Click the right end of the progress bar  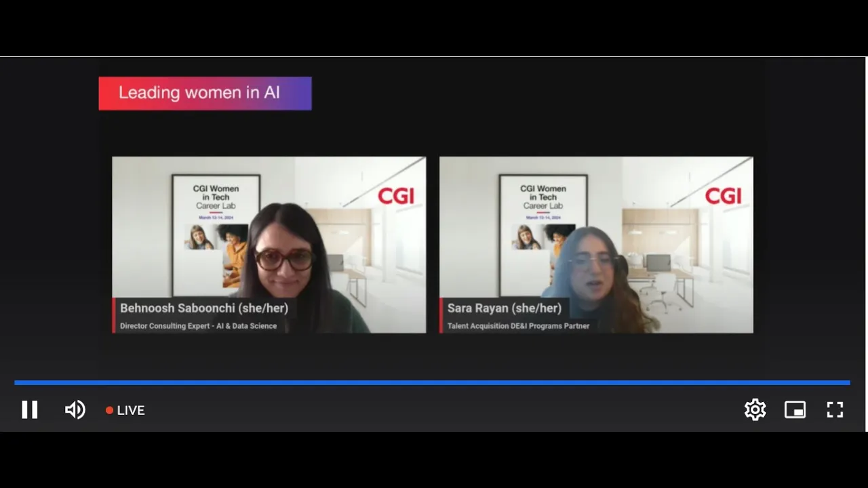pos(847,382)
